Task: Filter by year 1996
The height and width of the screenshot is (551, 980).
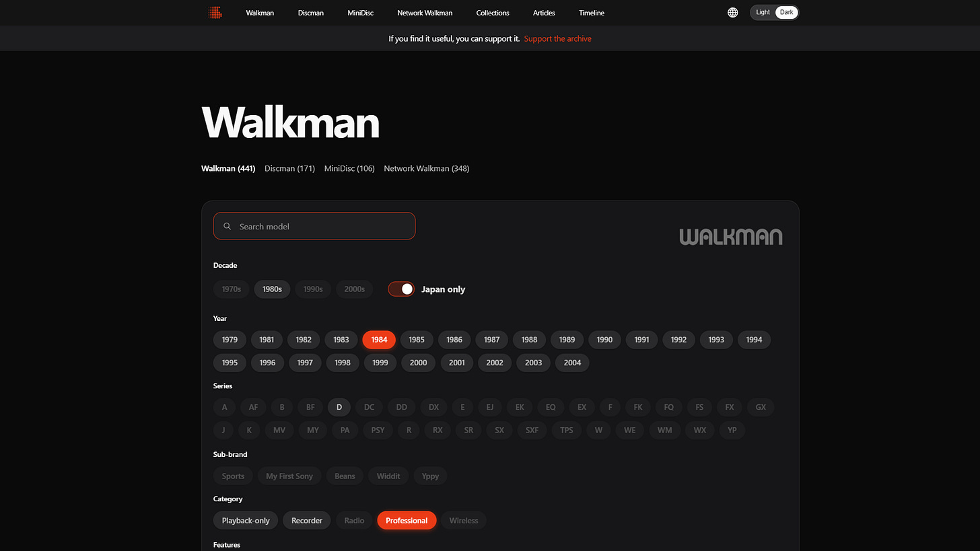Action: (267, 363)
